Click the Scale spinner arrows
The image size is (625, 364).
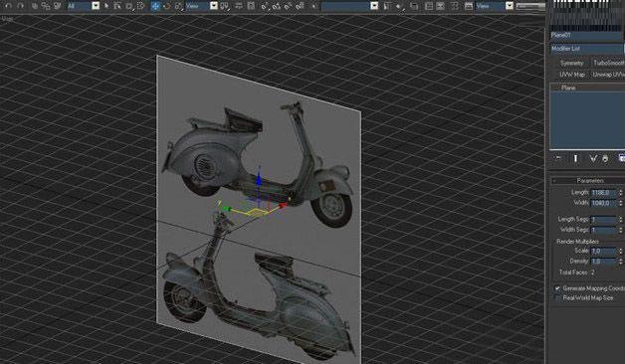point(620,251)
